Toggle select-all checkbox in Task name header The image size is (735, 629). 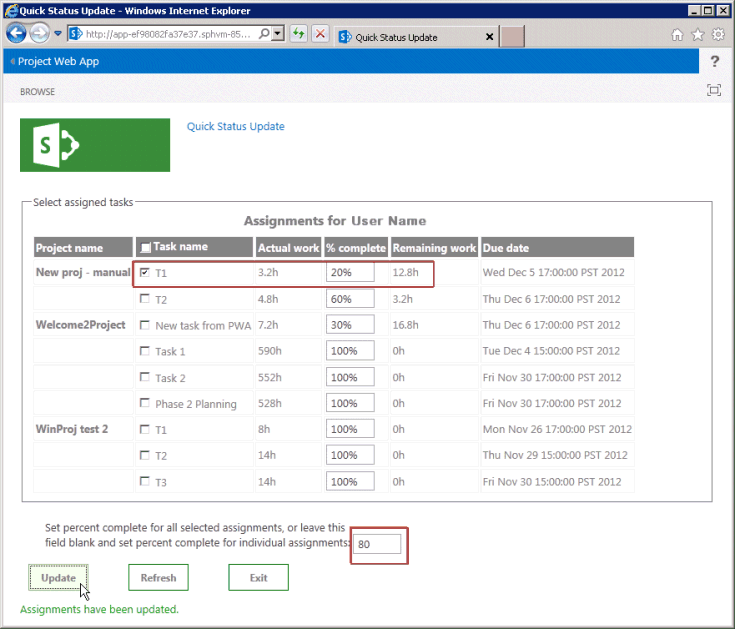[x=146, y=248]
